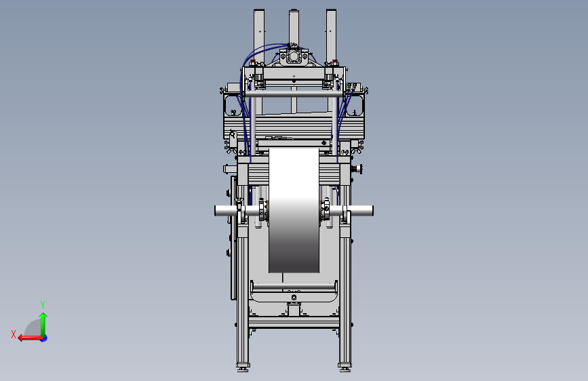The width and height of the screenshot is (588, 381).
Task: Select the large central roll in the model
Action: click(x=294, y=210)
